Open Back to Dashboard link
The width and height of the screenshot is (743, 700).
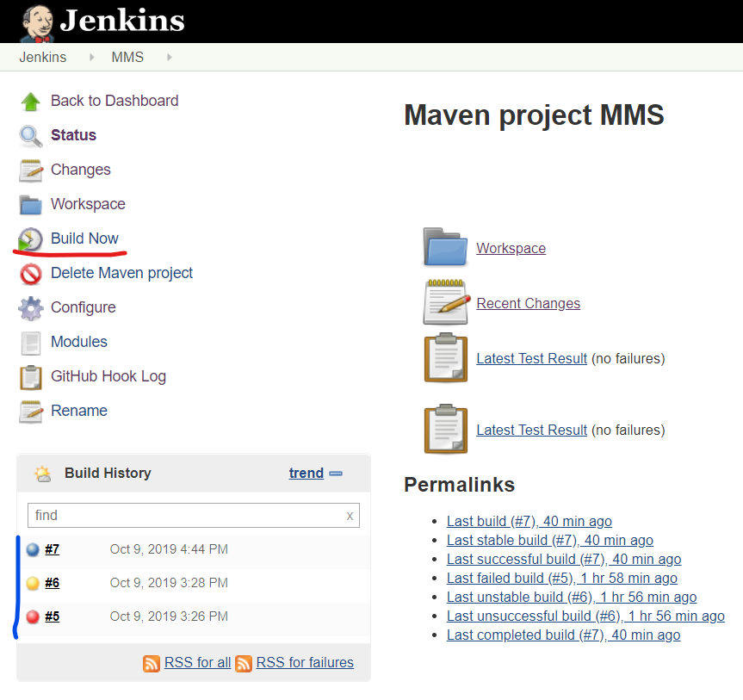tap(115, 101)
